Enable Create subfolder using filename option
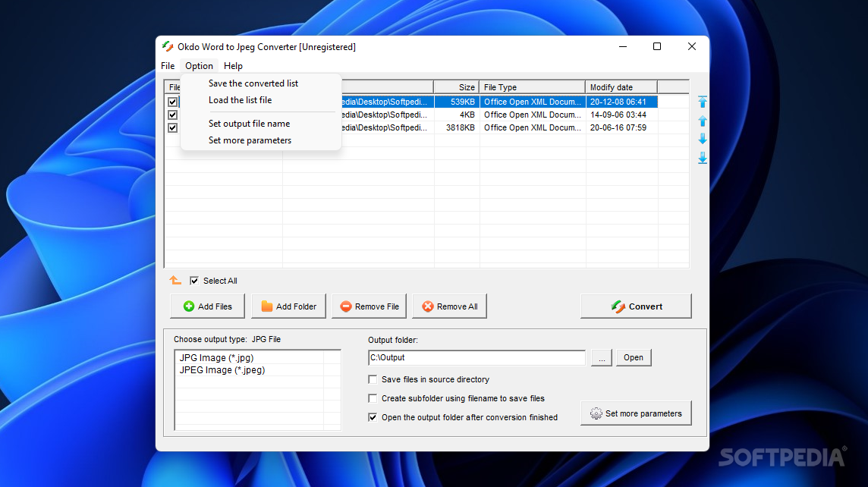The image size is (868, 487). click(x=373, y=398)
